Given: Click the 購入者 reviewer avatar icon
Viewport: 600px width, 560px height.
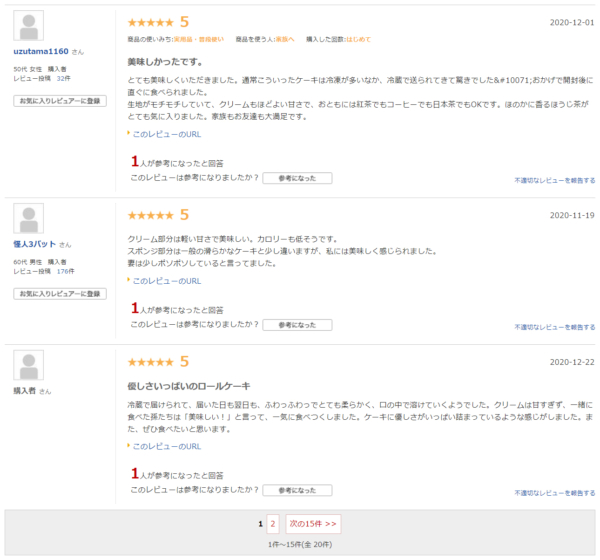Looking at the screenshot, I should [x=31, y=366].
